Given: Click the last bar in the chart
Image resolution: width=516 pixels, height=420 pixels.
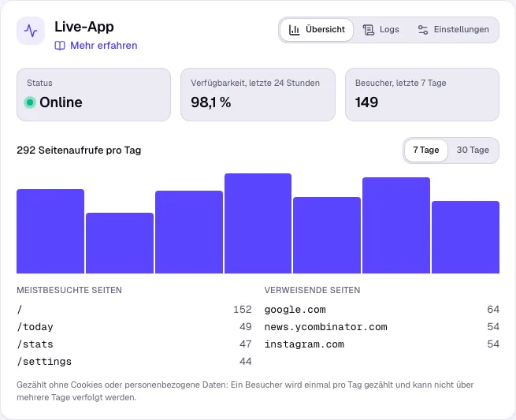Looking at the screenshot, I should click(466, 237).
